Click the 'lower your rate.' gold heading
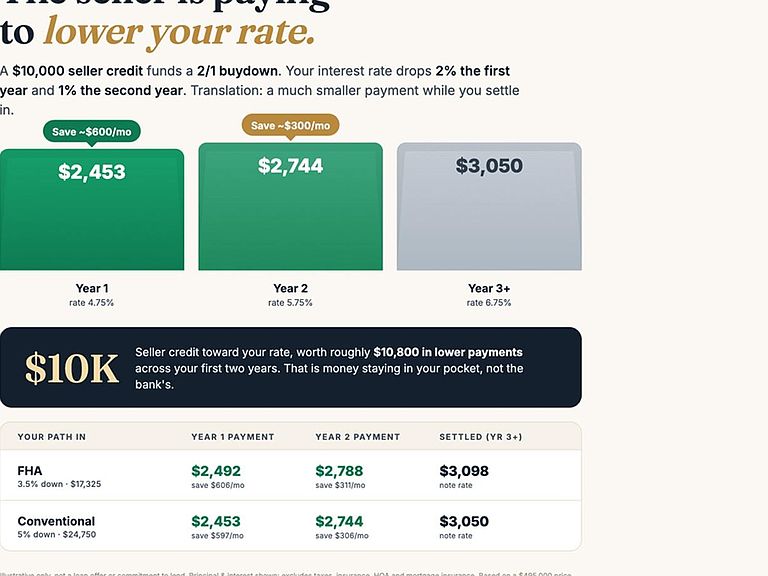This screenshot has height=576, width=768. click(x=179, y=33)
